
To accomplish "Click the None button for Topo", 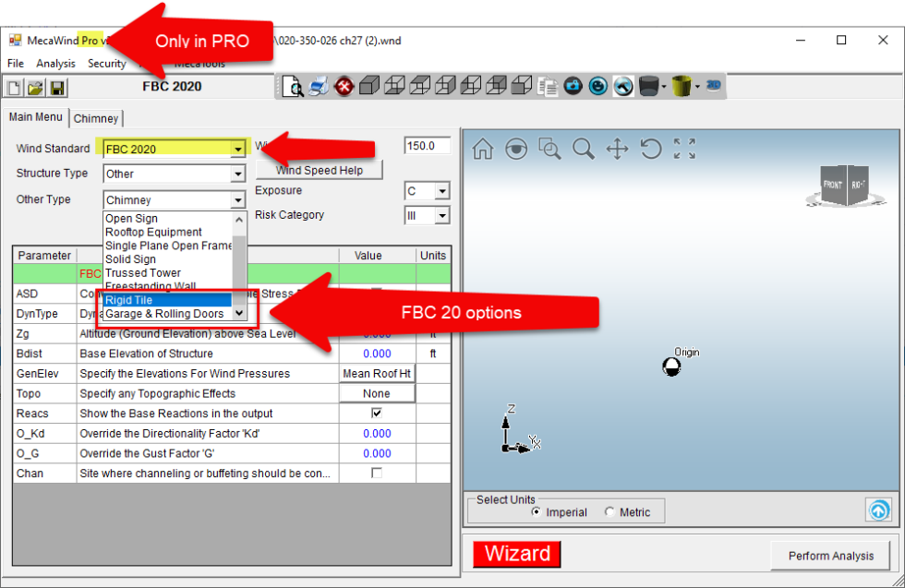I will 377,393.
